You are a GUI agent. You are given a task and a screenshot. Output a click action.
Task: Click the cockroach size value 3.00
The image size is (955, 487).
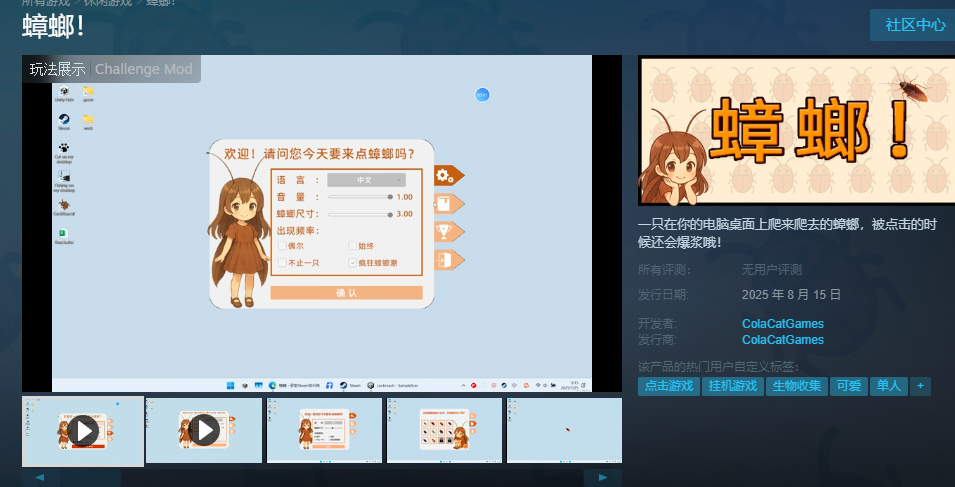[404, 214]
